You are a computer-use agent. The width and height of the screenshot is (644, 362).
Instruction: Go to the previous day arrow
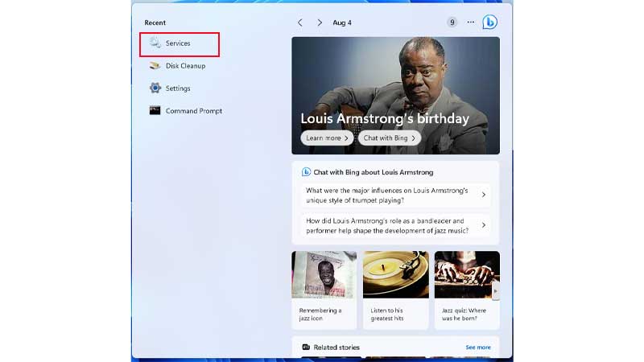(x=299, y=23)
